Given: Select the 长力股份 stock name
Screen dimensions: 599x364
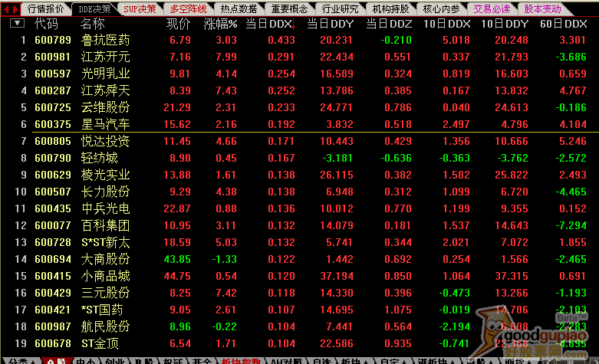Looking at the screenshot, I should [x=105, y=192].
